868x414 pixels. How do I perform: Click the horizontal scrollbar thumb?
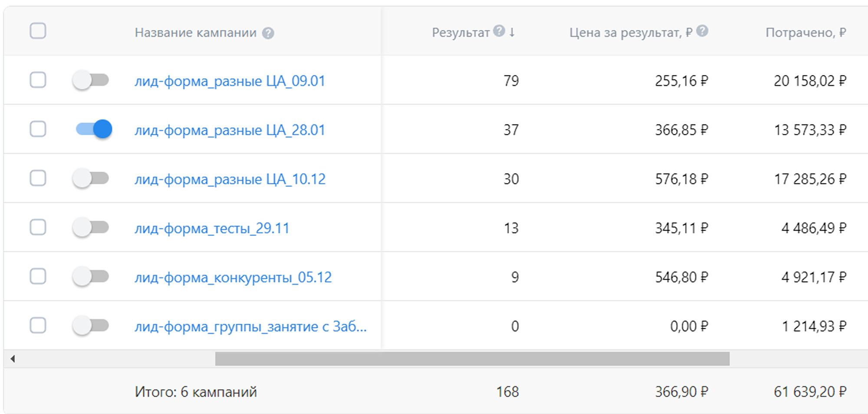pyautogui.click(x=472, y=359)
